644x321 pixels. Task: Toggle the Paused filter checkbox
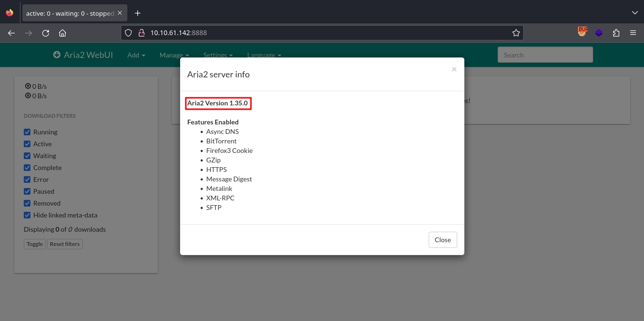[x=28, y=191]
